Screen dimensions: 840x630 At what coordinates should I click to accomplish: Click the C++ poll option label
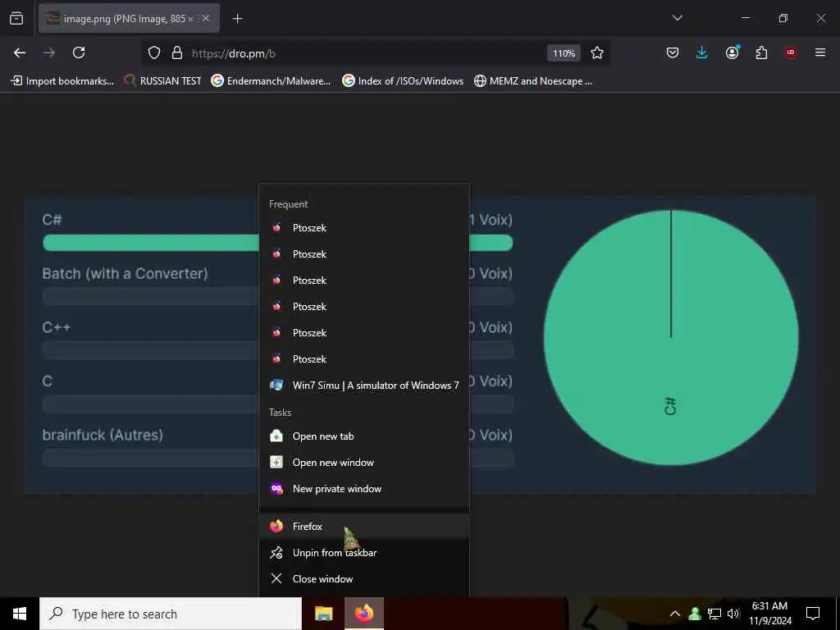[x=57, y=327]
